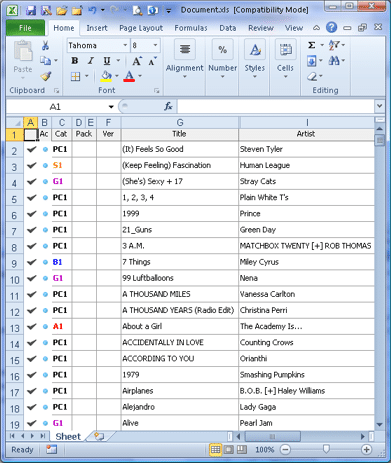Screen dimensions: 391x463
Task: Click the vertical scrollbar down arrow
Action: coord(379,425)
